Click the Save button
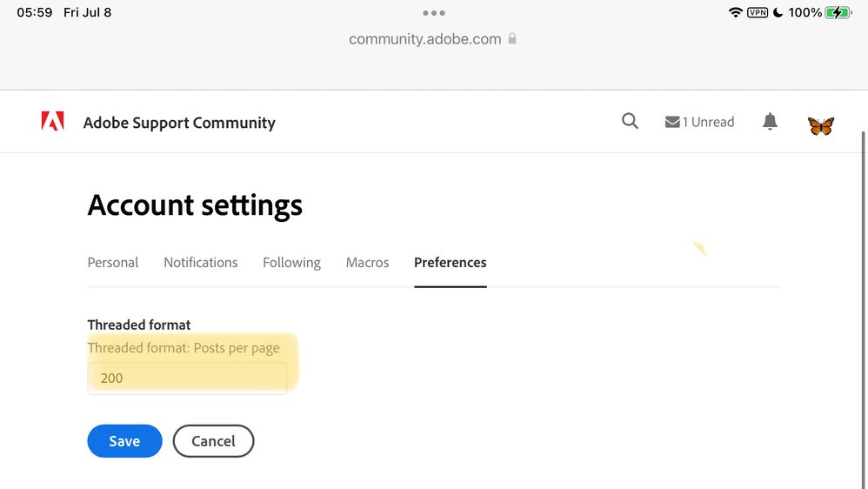 [124, 441]
